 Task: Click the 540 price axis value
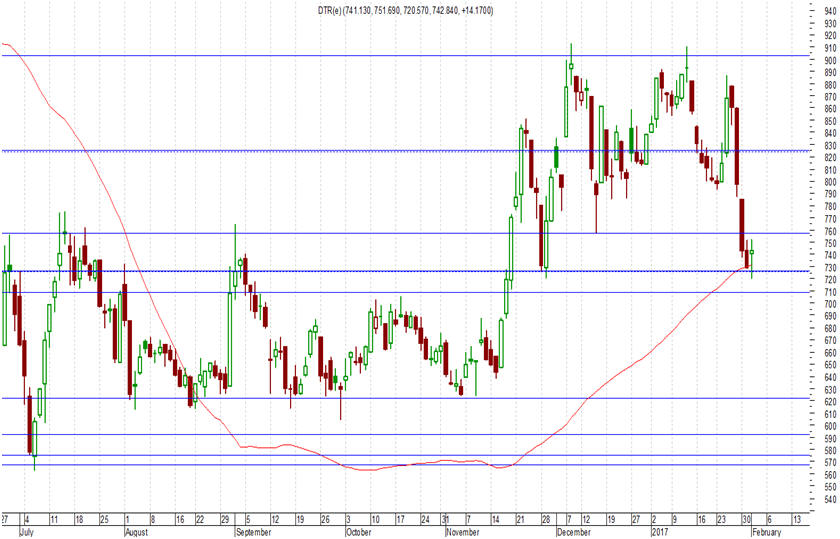(x=830, y=499)
